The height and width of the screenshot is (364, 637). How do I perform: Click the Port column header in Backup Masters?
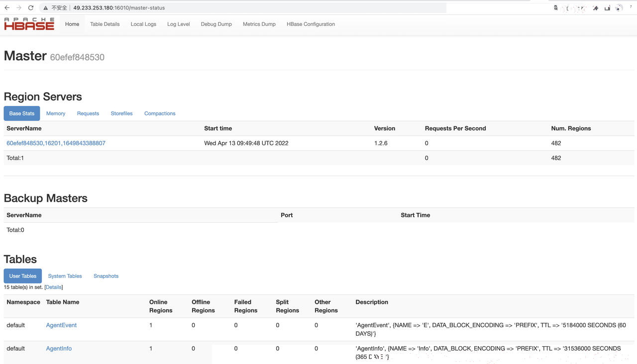click(287, 215)
